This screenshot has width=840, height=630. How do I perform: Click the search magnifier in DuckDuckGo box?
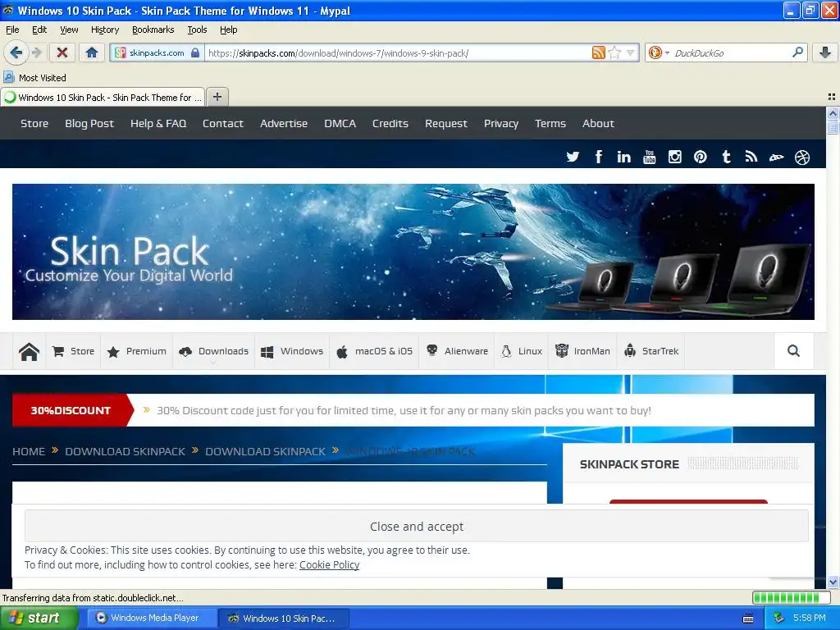[x=797, y=52]
